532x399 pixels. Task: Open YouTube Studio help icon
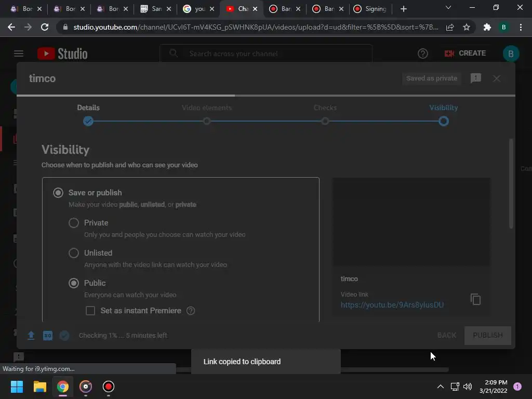[x=423, y=54]
